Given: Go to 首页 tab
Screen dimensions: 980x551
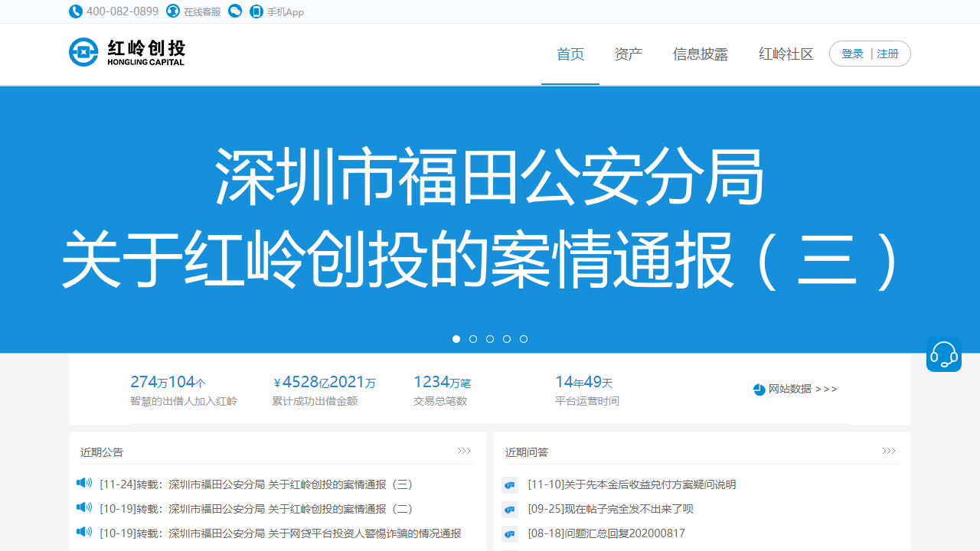Looking at the screenshot, I should pos(570,54).
